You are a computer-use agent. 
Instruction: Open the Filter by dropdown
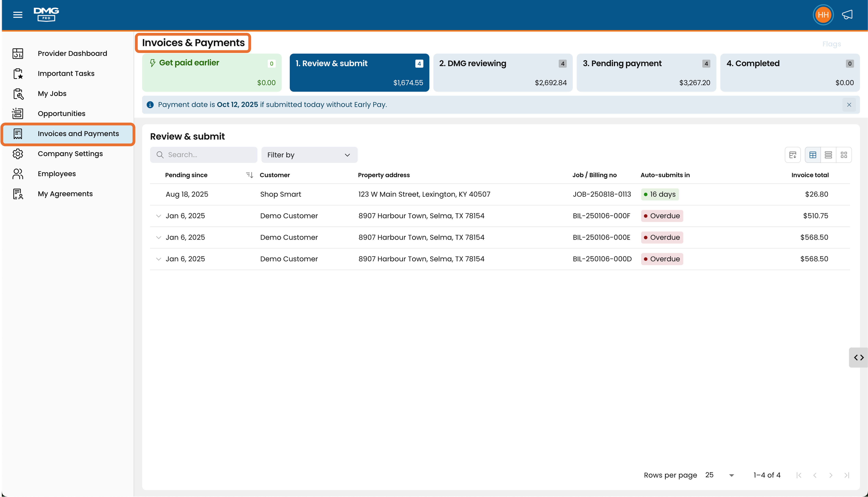pos(309,155)
